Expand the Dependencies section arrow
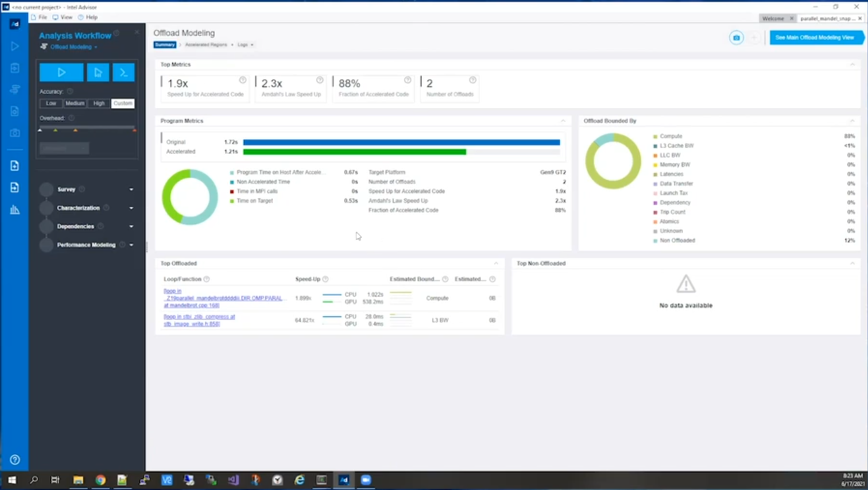Viewport: 868px width, 490px height. click(131, 226)
